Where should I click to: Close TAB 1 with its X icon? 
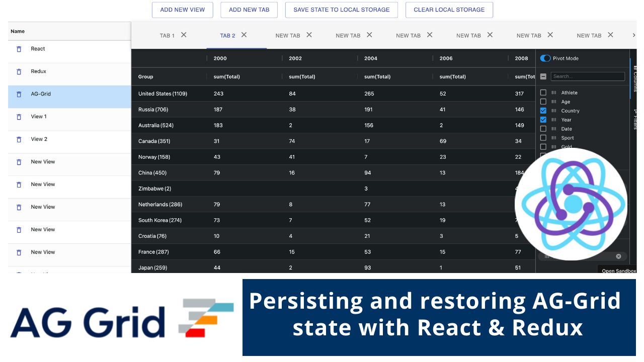tap(184, 35)
